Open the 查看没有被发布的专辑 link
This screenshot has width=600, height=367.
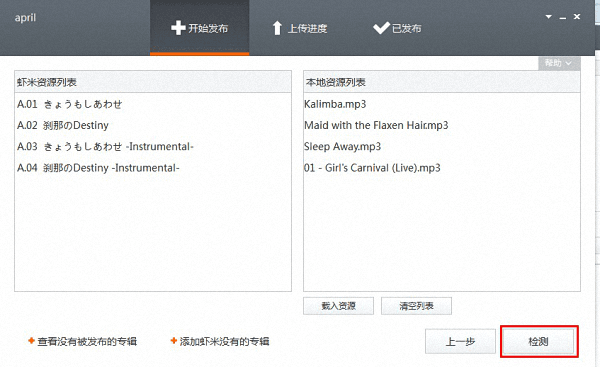[x=87, y=341]
